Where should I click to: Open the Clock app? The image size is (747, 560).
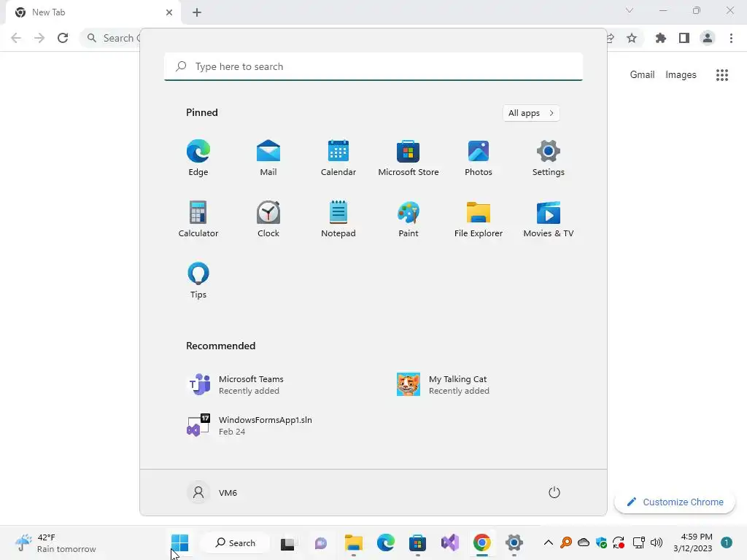(268, 219)
